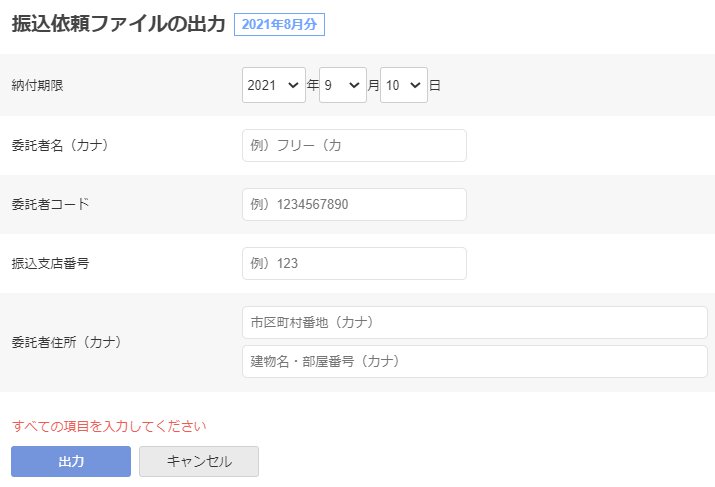Click the 年 text after the year dropdown
715x487 pixels.
[312, 85]
